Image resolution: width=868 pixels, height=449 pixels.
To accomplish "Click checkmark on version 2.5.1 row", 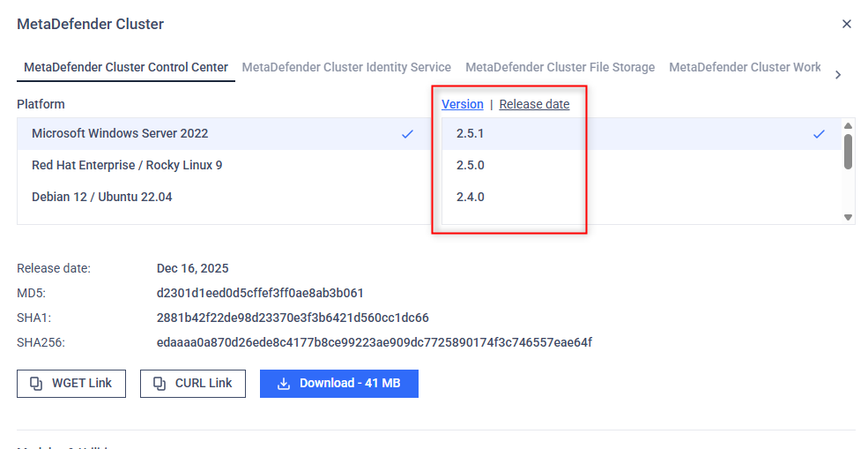I will [819, 133].
